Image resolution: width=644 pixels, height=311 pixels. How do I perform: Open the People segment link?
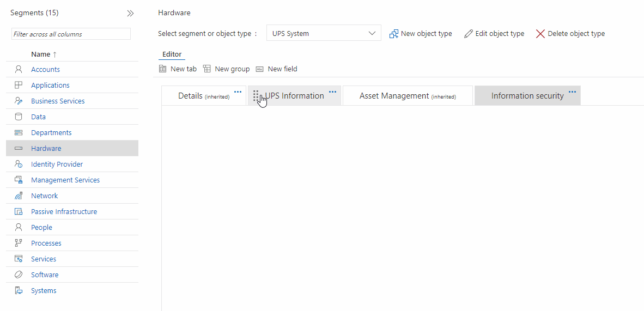pyautogui.click(x=41, y=227)
